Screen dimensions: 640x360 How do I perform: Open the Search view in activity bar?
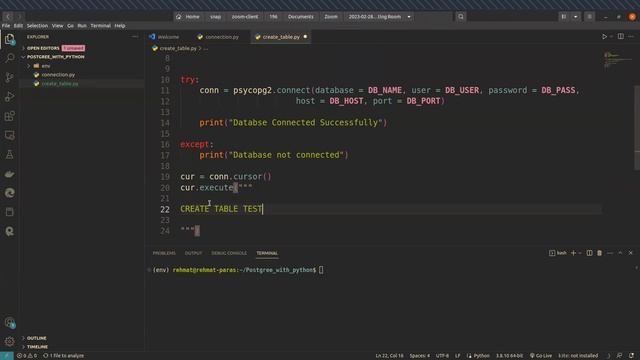pos(9,58)
